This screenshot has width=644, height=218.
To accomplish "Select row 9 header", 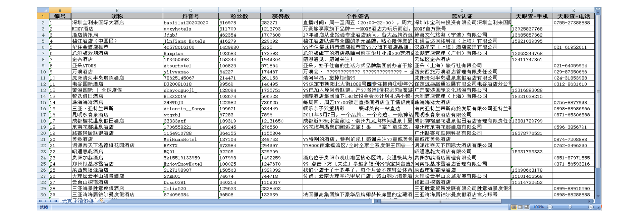I will (x=43, y=65).
